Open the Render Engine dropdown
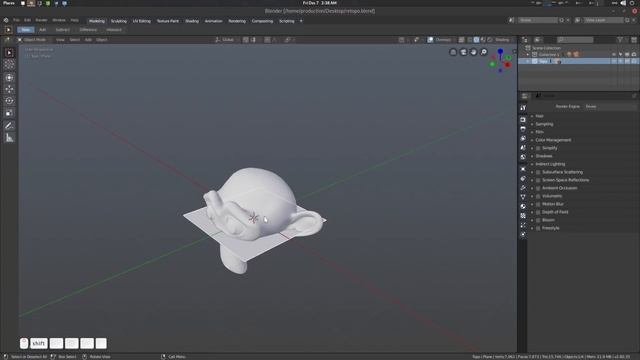This screenshot has width=640, height=360. pyautogui.click(x=610, y=107)
